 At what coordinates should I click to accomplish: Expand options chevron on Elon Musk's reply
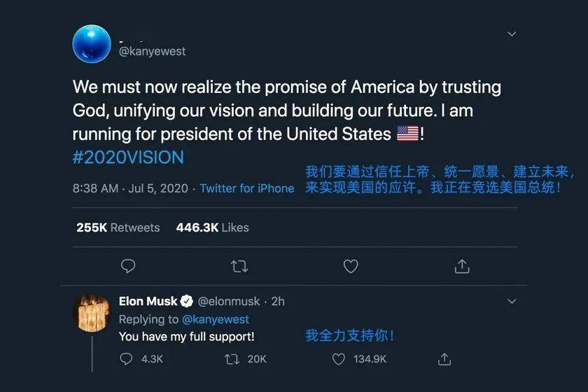(x=512, y=302)
